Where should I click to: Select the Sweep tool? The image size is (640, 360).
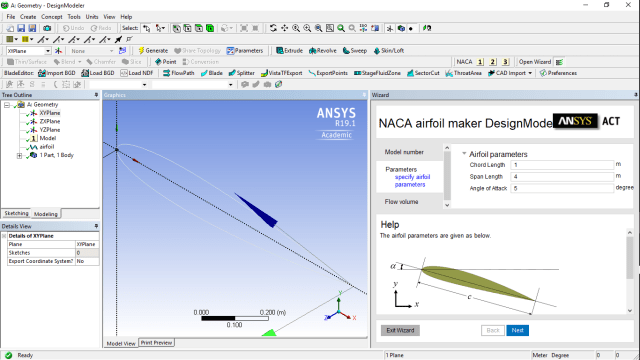(x=354, y=51)
